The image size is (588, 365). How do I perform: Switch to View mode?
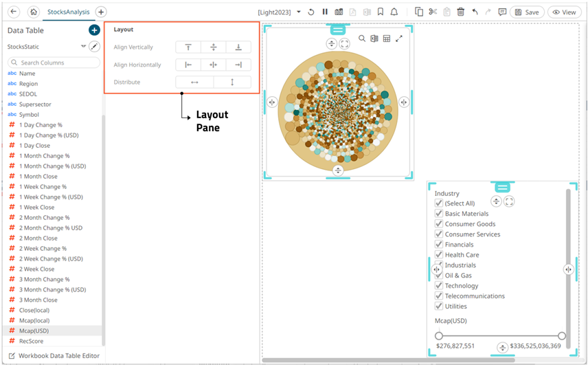[x=565, y=12]
